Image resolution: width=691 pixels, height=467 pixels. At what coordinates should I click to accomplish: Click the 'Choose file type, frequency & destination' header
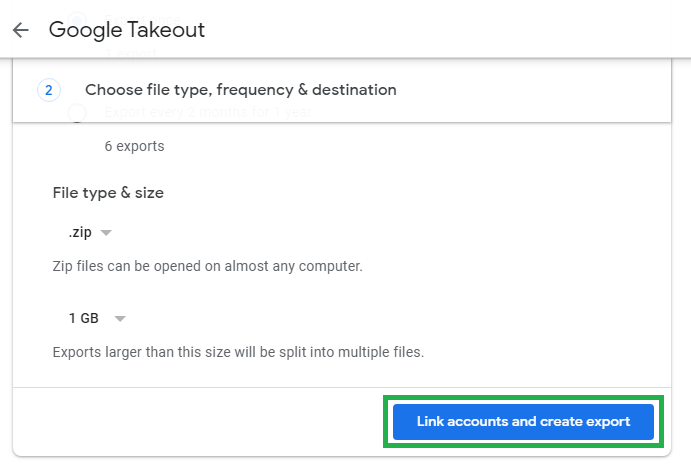point(241,90)
